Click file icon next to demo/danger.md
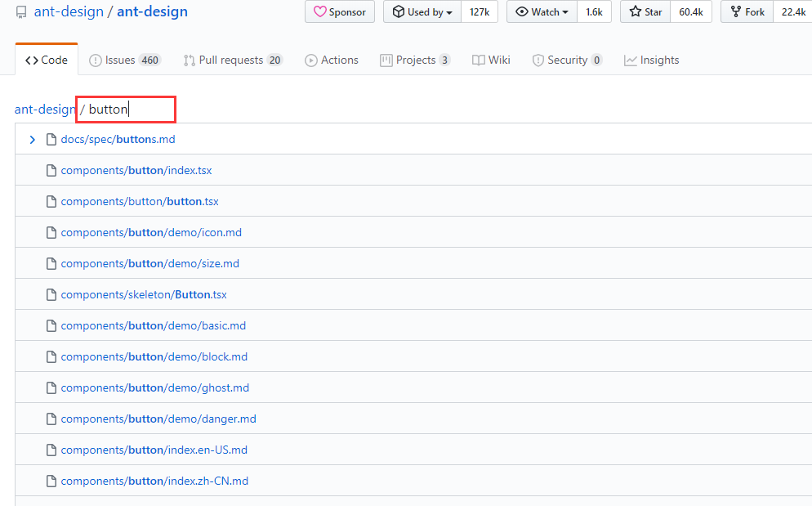The height and width of the screenshot is (506, 812). tap(51, 419)
